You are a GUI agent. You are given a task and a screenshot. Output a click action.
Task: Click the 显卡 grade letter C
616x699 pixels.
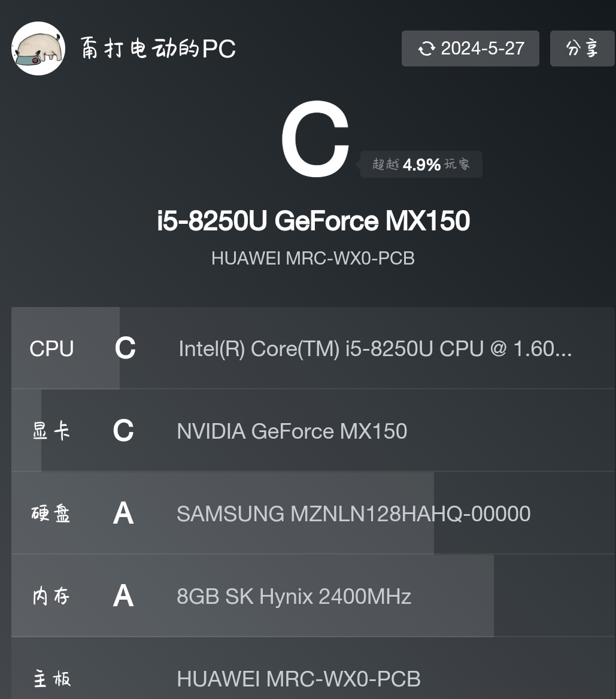pyautogui.click(x=123, y=431)
